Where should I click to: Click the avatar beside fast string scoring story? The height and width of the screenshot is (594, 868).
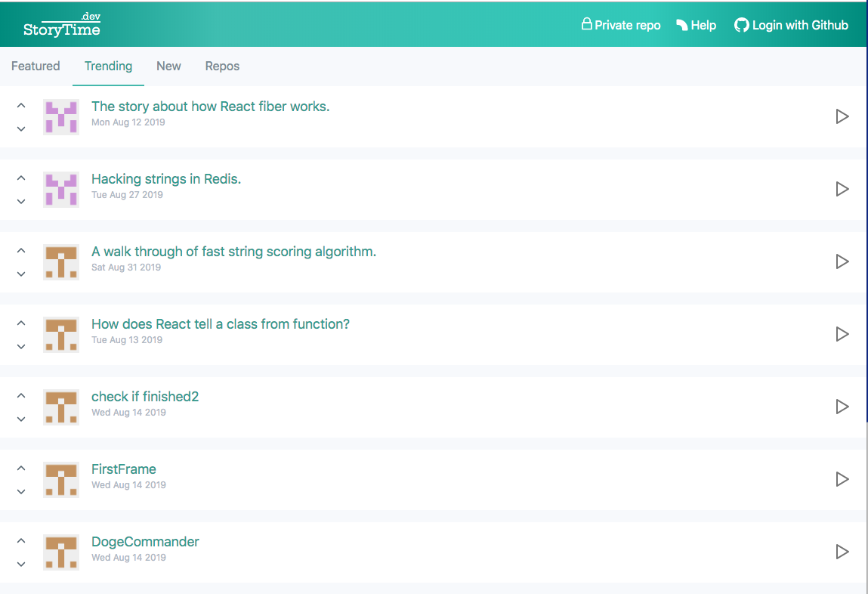point(61,261)
